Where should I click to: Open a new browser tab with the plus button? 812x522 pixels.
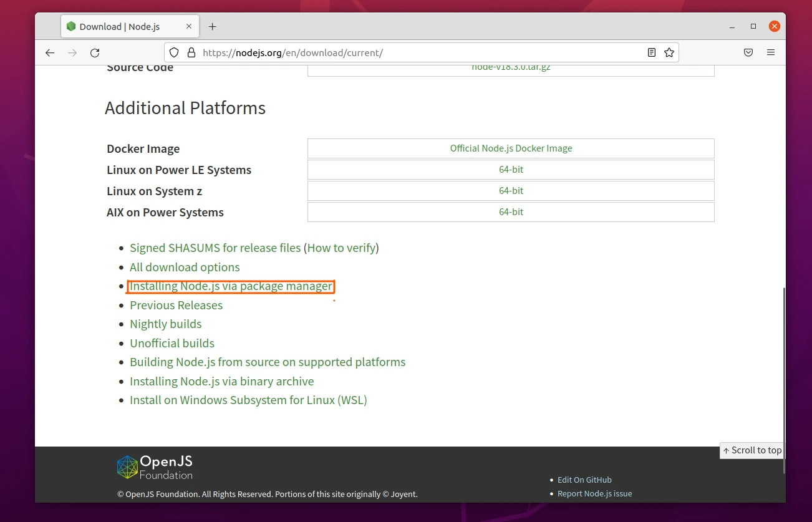pyautogui.click(x=212, y=26)
